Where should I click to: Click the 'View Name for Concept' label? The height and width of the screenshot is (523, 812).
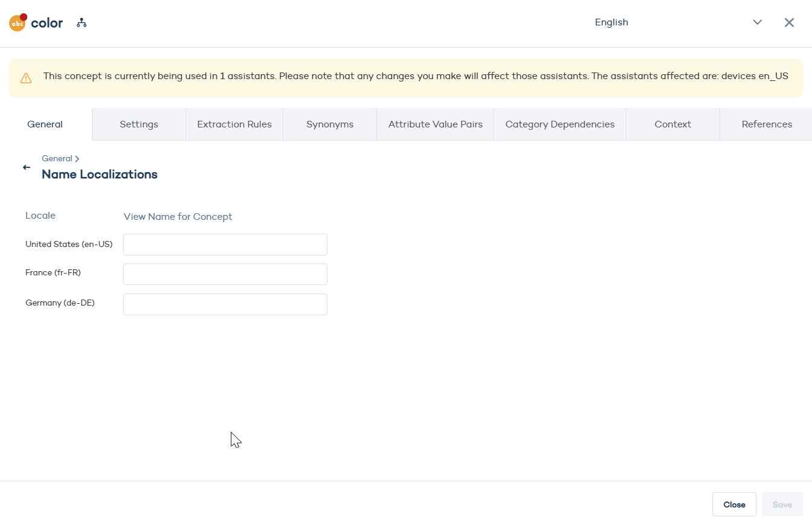point(178,217)
